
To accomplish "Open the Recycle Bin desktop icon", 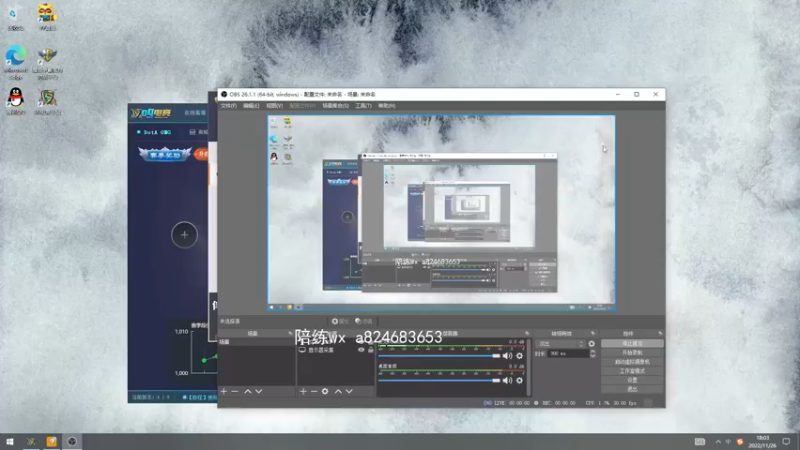I will [x=15, y=17].
